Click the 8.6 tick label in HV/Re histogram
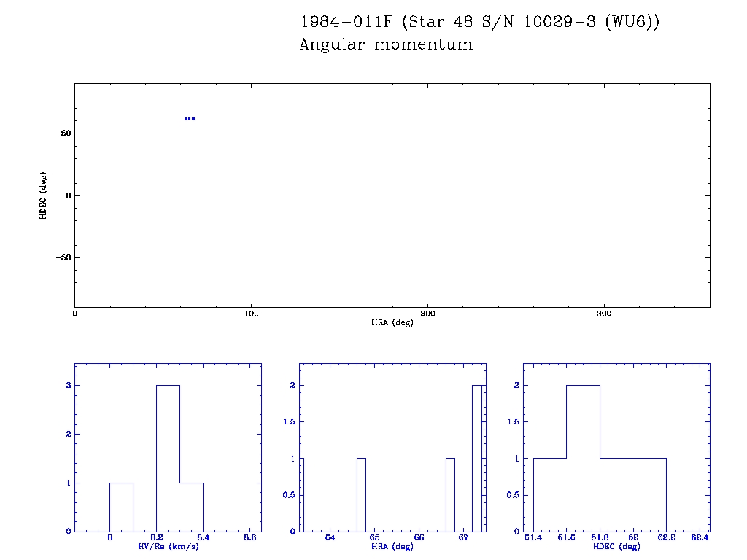 pyautogui.click(x=249, y=538)
